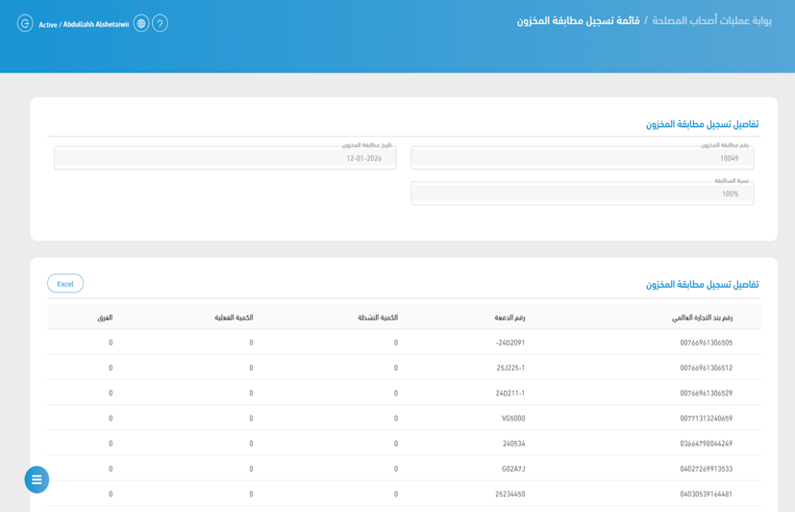Export table using the Excel button
The height and width of the screenshot is (512, 795).
[x=65, y=284]
